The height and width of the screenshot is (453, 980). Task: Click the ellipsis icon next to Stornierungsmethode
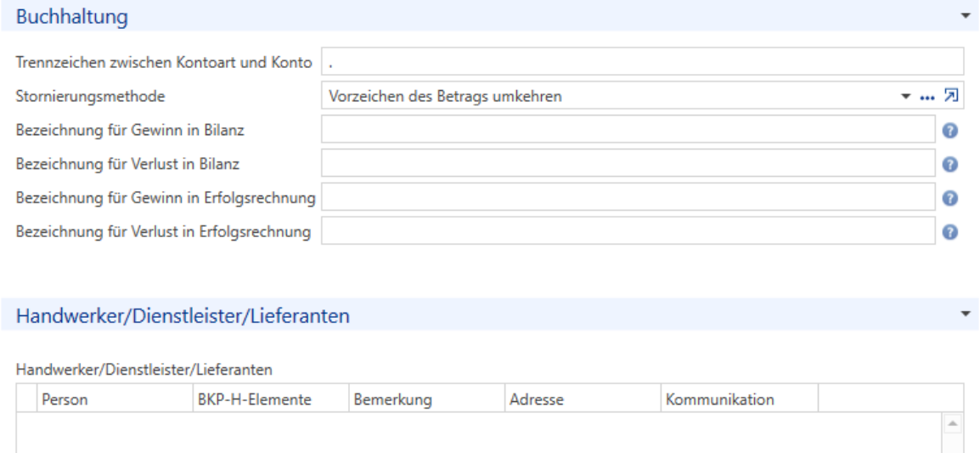[926, 98]
